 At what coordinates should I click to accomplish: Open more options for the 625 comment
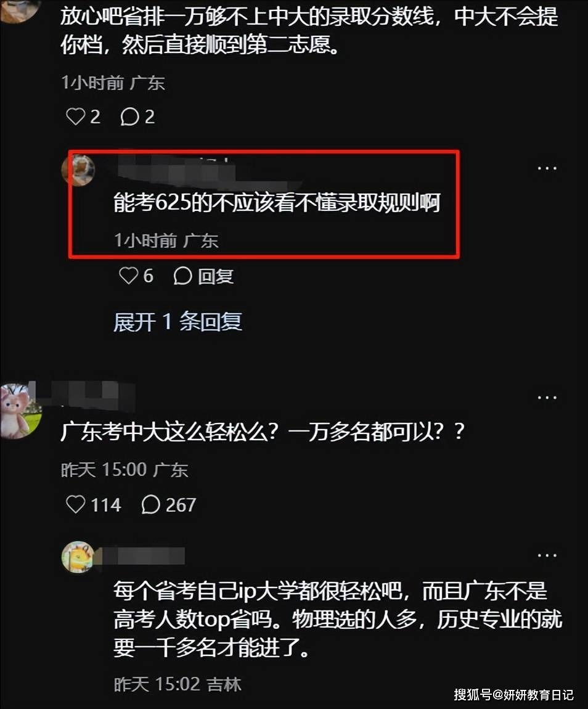pyautogui.click(x=547, y=168)
